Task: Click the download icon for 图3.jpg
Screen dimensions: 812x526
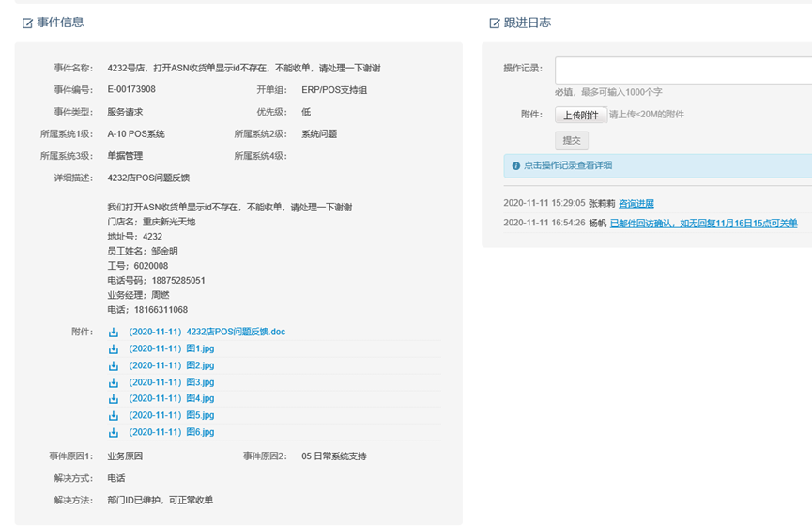Action: coord(114,382)
